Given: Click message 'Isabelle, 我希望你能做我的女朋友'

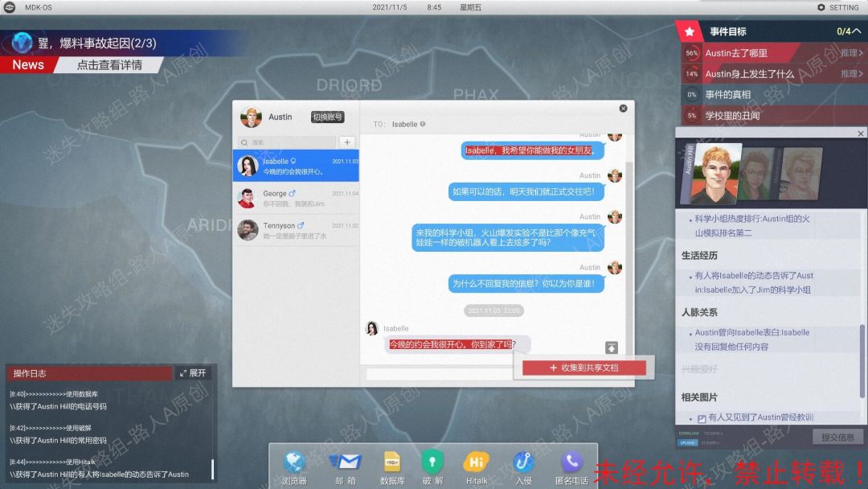Looking at the screenshot, I should pyautogui.click(x=533, y=150).
